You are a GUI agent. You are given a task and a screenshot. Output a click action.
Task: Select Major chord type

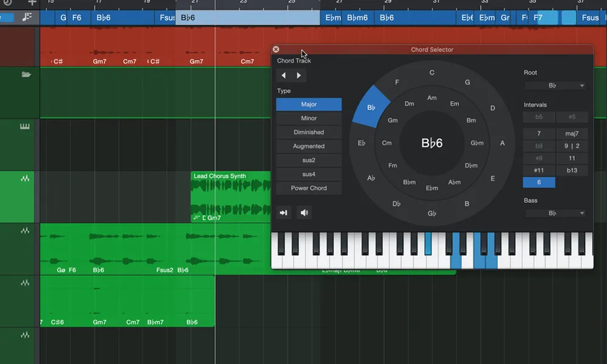coord(309,104)
